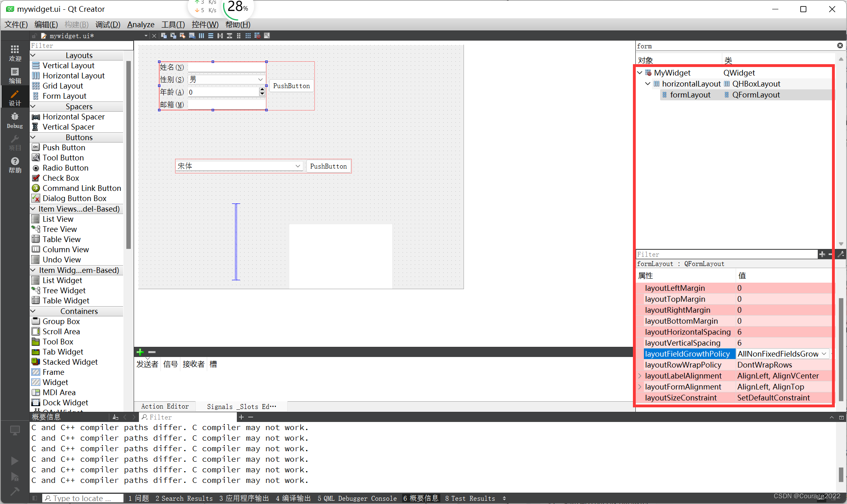Open the layoutFieldGrowthPolicy value dropdown
This screenshot has height=504, width=847.
[x=823, y=354]
